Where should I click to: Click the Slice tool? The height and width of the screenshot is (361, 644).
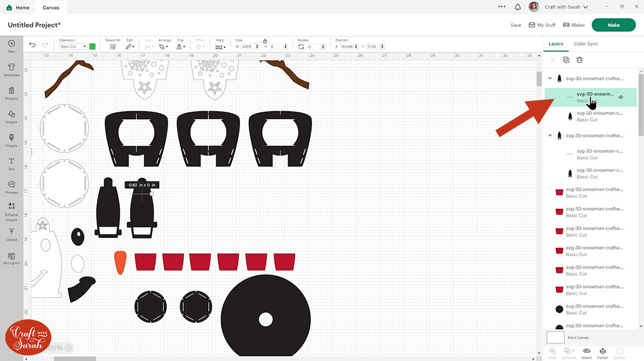(x=552, y=352)
